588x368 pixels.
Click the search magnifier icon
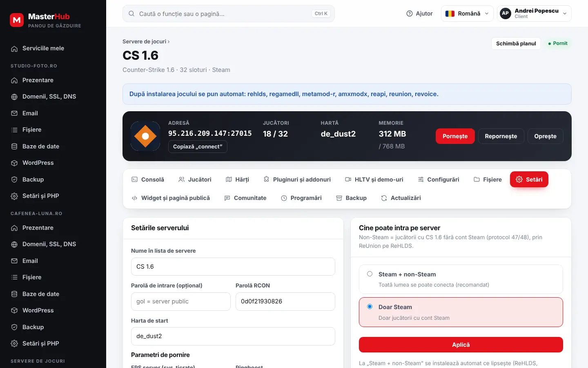[131, 13]
